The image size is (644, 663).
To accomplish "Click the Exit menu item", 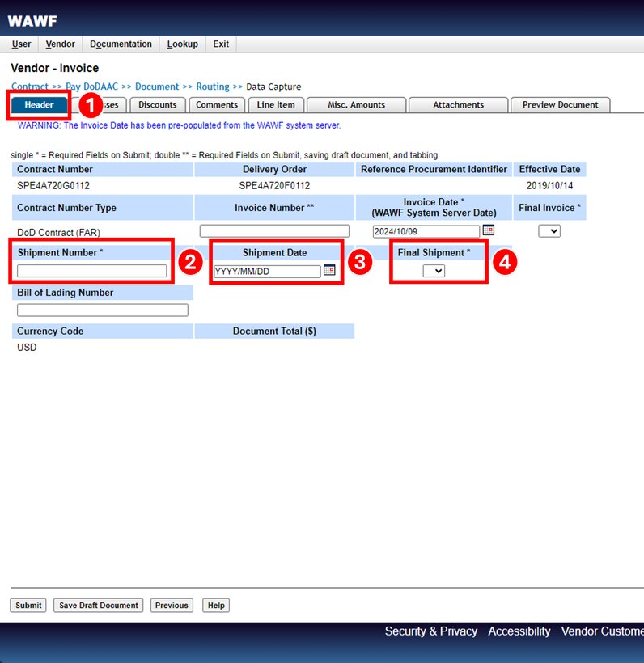I will click(x=221, y=44).
